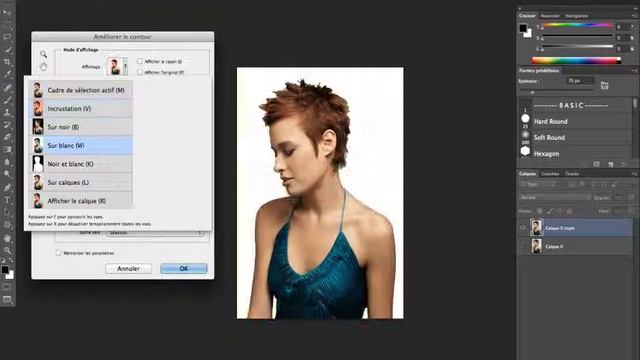
Task: Open the layer filter Type dropdown
Action: point(538,184)
